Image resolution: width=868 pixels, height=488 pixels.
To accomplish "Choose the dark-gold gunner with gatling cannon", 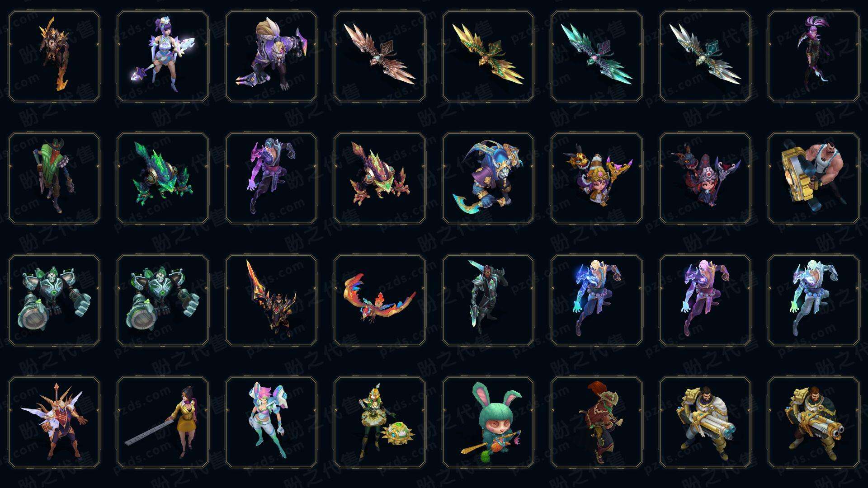I will point(814,422).
